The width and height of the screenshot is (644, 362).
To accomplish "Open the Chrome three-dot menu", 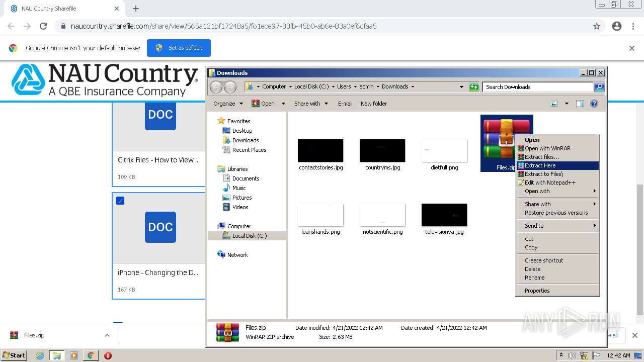I will 633,26.
